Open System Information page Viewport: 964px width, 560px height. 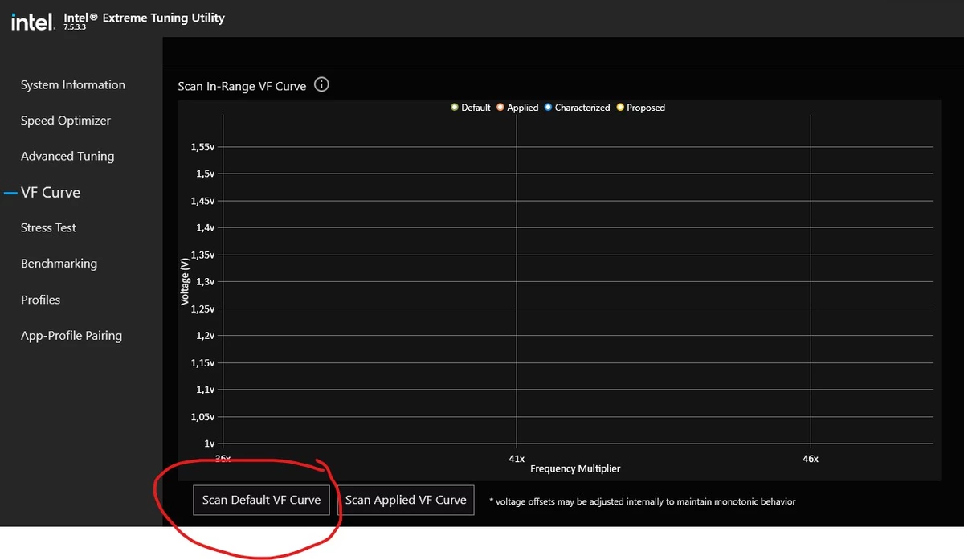[73, 85]
